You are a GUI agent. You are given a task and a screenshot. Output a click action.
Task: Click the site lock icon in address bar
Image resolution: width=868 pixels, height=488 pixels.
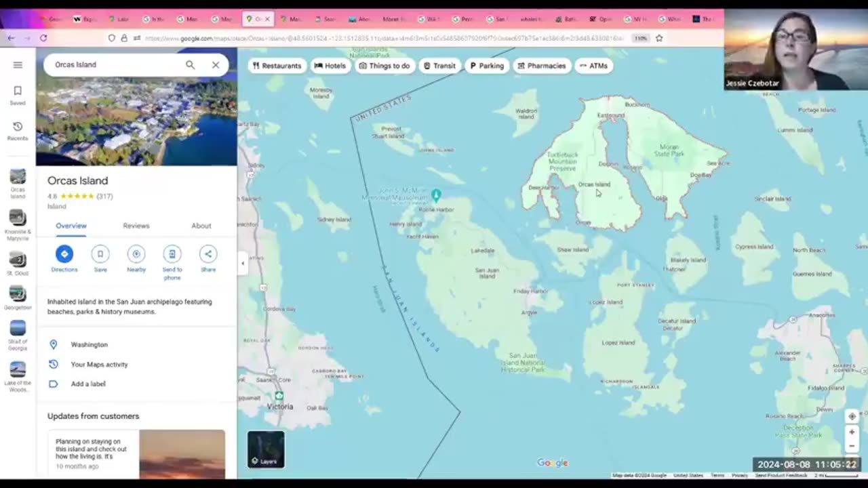124,39
